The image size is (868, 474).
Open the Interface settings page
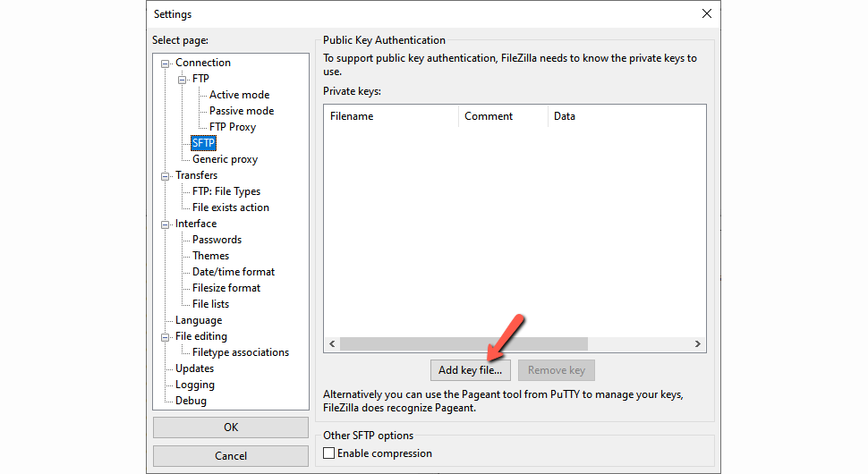(196, 223)
